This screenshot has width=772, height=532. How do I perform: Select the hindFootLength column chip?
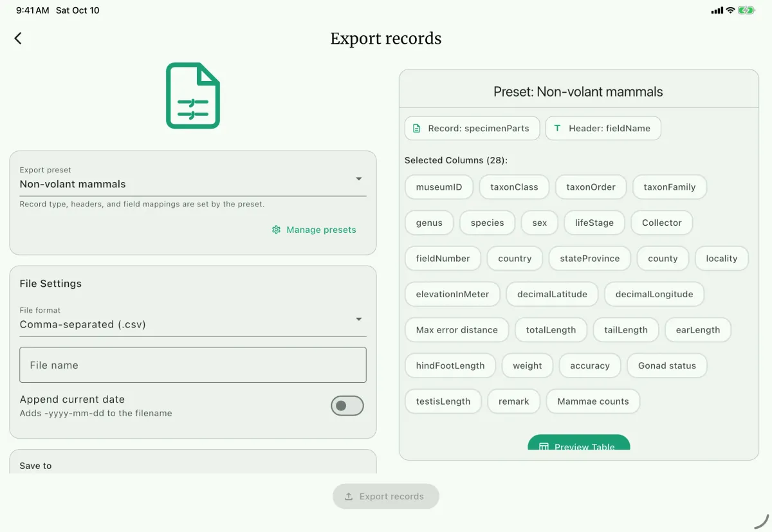click(x=450, y=365)
